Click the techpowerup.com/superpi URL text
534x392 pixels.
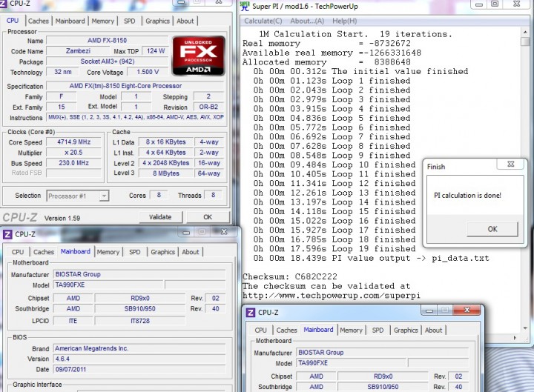click(331, 296)
